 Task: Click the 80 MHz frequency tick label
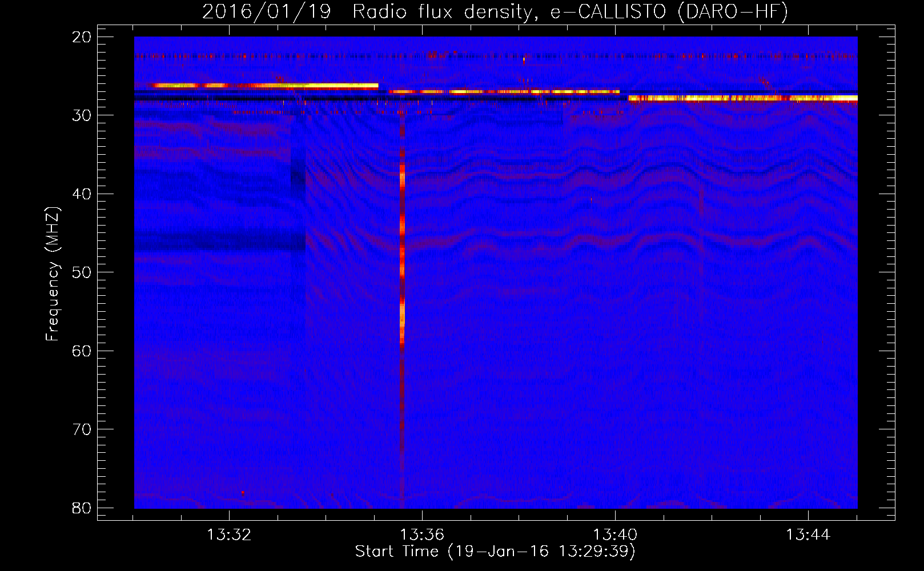point(82,508)
